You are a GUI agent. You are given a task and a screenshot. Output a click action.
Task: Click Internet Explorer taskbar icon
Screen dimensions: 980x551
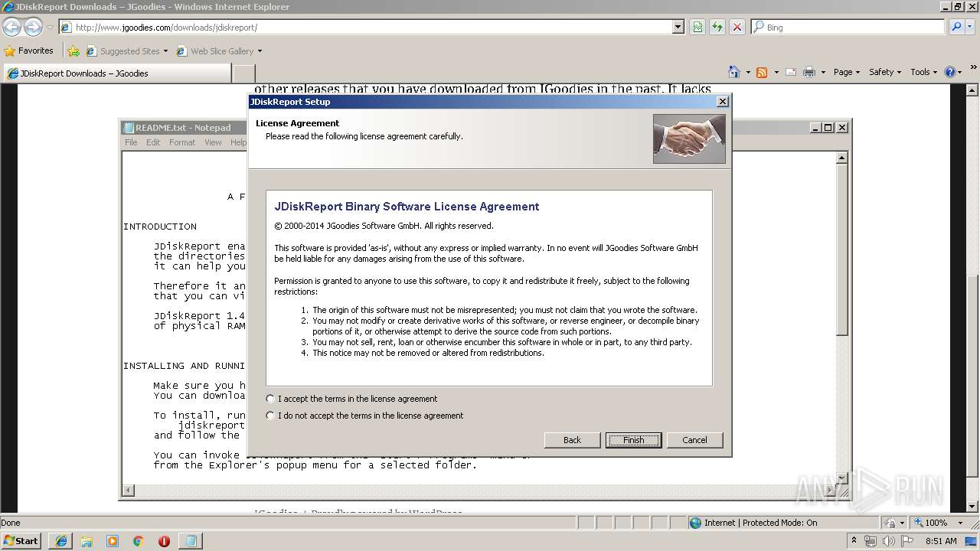(60, 541)
